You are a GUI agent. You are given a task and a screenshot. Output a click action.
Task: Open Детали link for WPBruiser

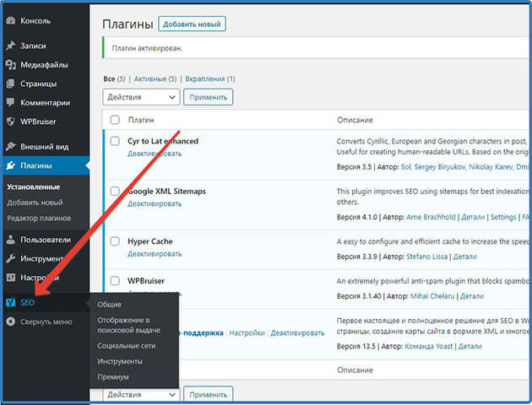(471, 296)
